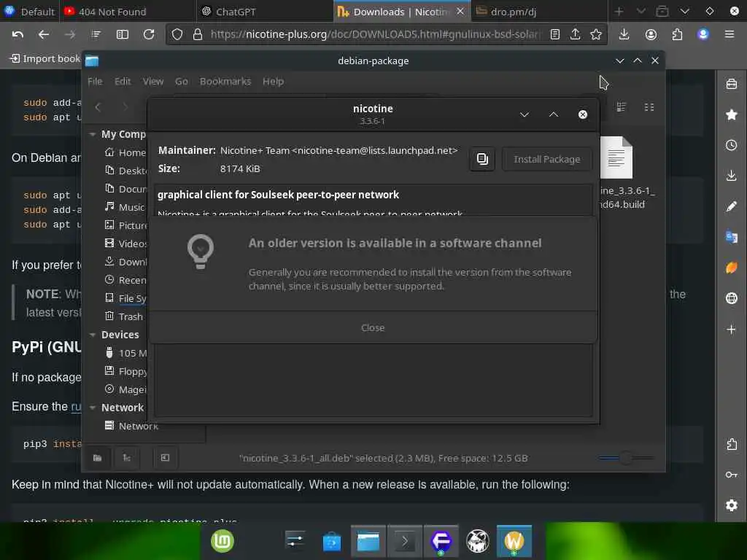Hide the sidebar in file manager status bar

(x=165, y=458)
